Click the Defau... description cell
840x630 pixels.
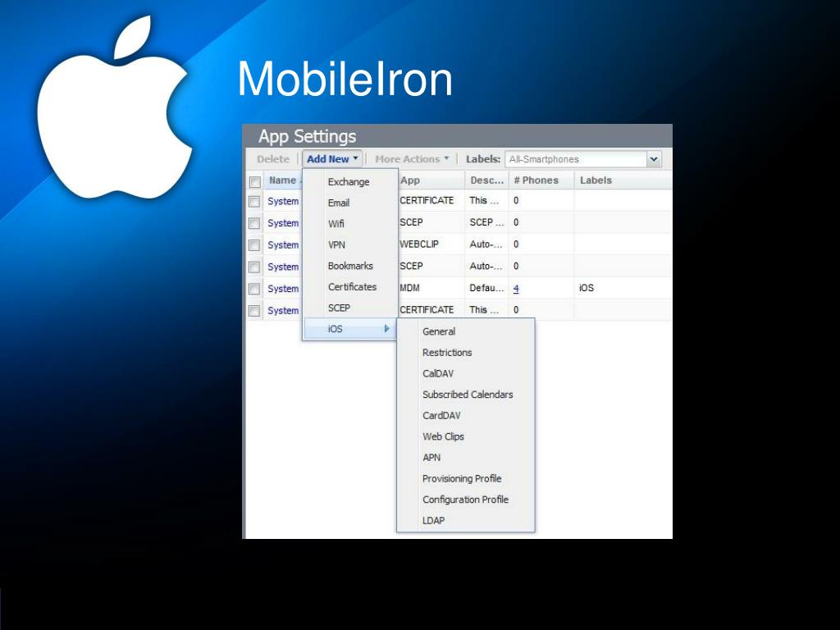click(x=486, y=288)
